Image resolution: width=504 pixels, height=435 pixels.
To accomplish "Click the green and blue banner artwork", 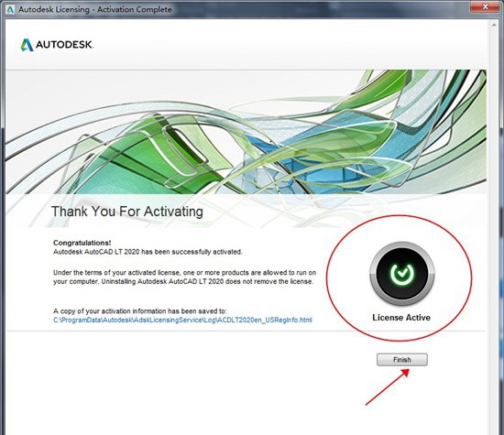I will pyautogui.click(x=246, y=132).
